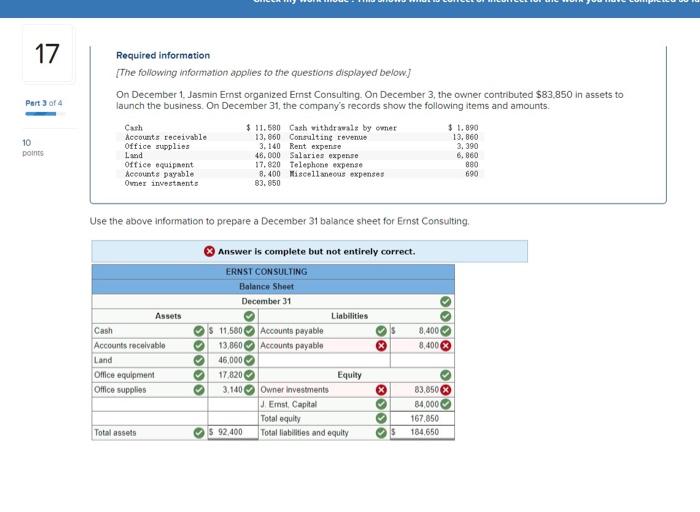Image resolution: width=700 pixels, height=512 pixels.
Task: Click 'Miscellaneous expenses' in the data list
Action: point(337,174)
